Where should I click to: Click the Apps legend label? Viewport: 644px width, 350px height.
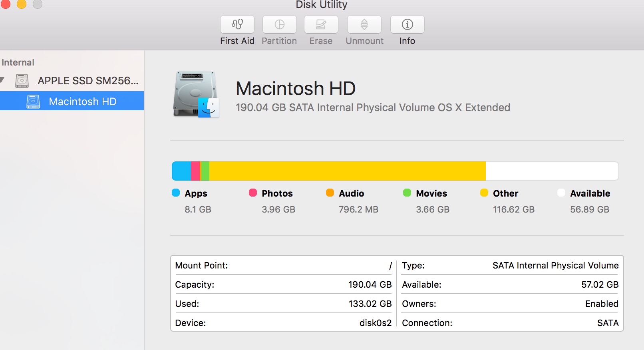pyautogui.click(x=196, y=193)
